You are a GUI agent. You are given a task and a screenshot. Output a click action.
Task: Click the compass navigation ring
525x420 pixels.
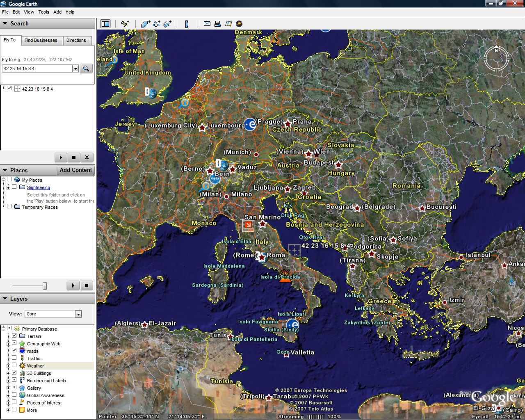(496, 58)
